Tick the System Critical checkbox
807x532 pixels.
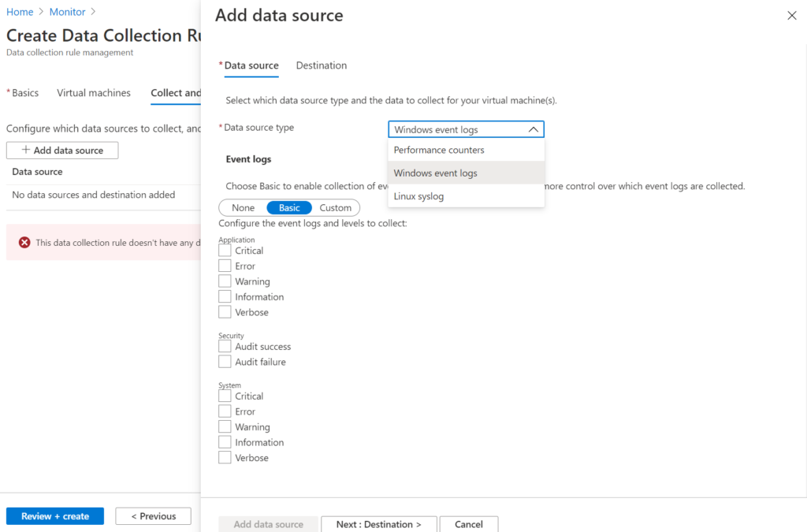[225, 396]
